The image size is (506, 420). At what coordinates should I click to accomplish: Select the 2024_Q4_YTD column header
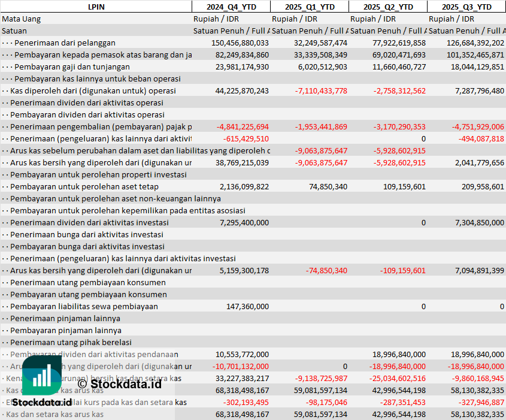pos(231,7)
